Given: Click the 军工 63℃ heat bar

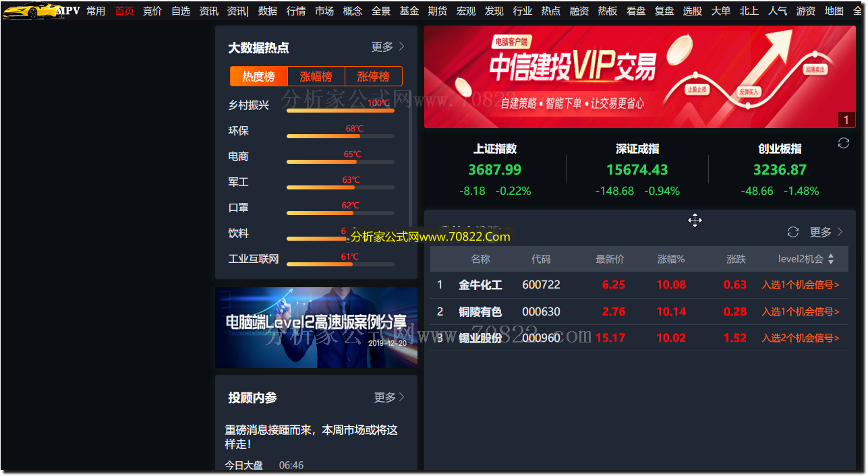Looking at the screenshot, I should 341,187.
